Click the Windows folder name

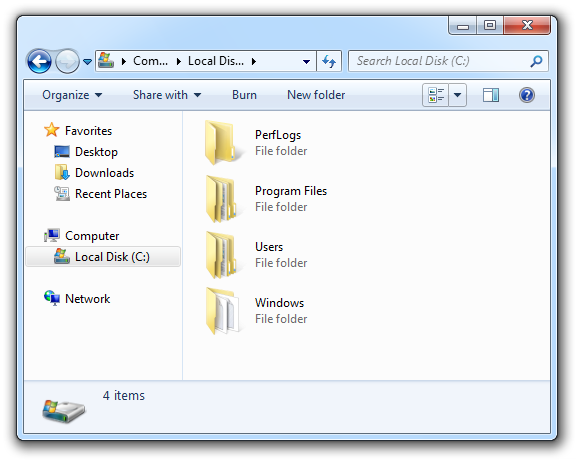280,303
